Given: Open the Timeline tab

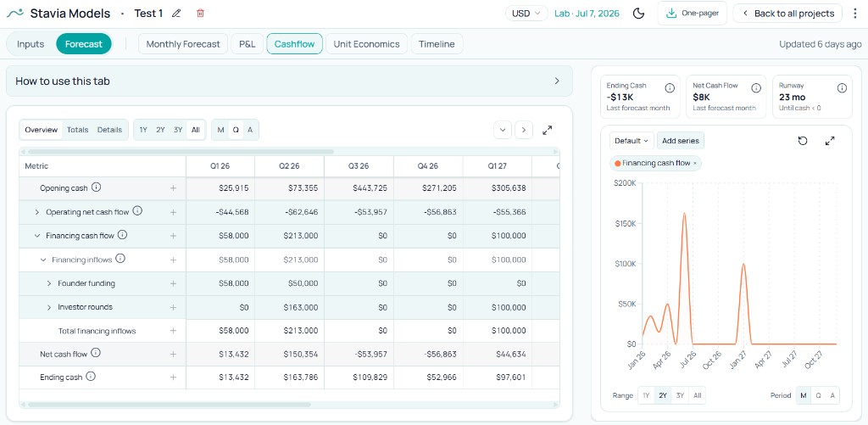Looking at the screenshot, I should click(437, 44).
